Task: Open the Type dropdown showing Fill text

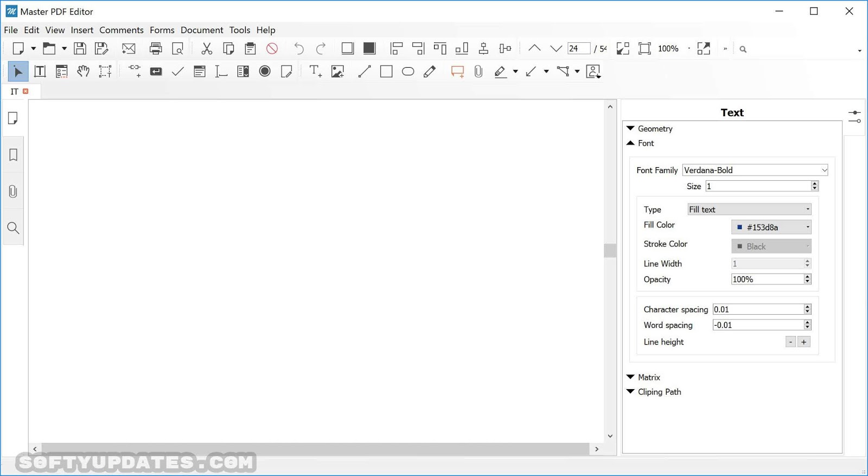Action: pyautogui.click(x=749, y=210)
